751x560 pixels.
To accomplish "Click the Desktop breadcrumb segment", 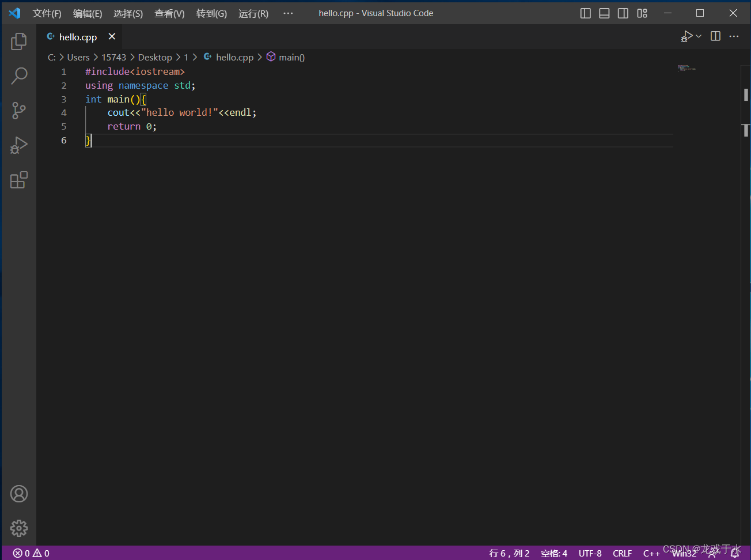I will tap(155, 57).
